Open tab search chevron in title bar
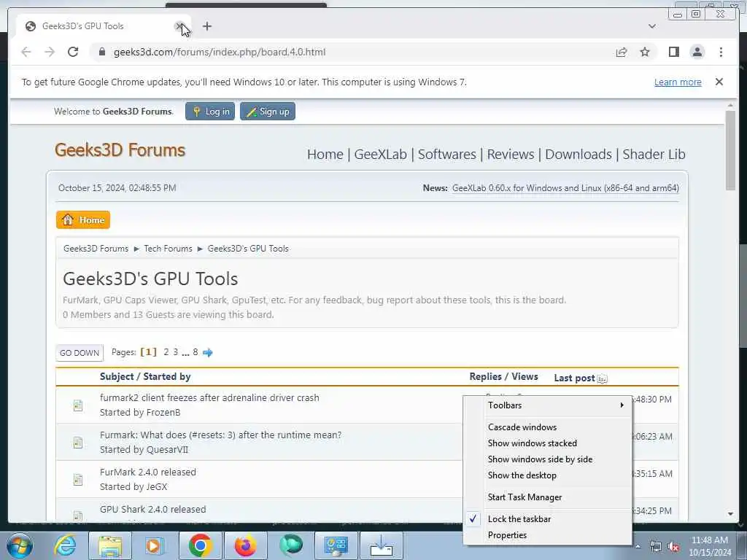Image resolution: width=747 pixels, height=560 pixels. 652,26
